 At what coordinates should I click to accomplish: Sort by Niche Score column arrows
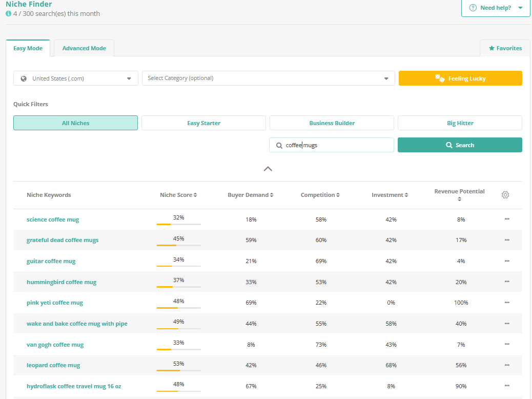pyautogui.click(x=195, y=195)
